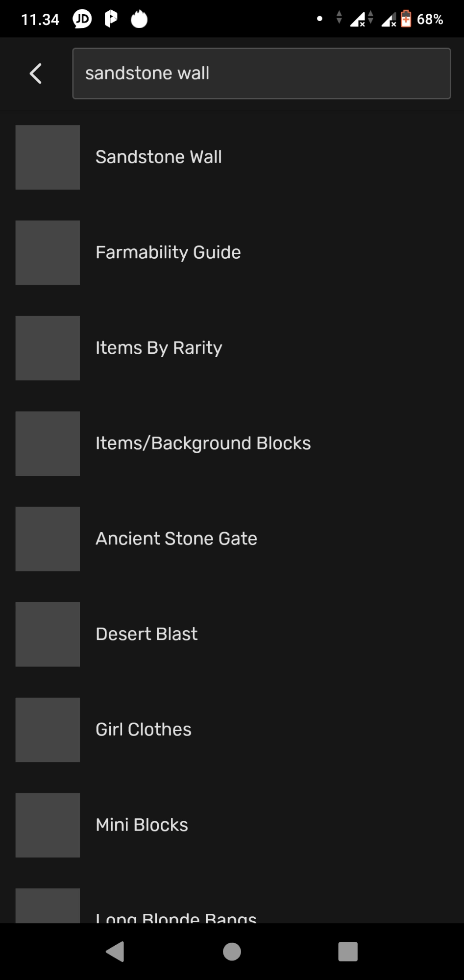
Task: Open the Ancient Stone Gate page
Action: tap(176, 539)
